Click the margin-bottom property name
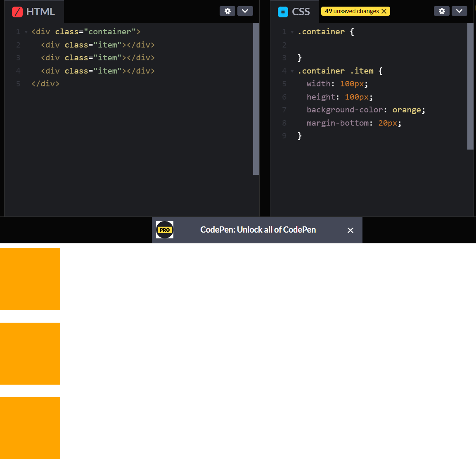Screen dimensions: 476x459 click(338, 123)
